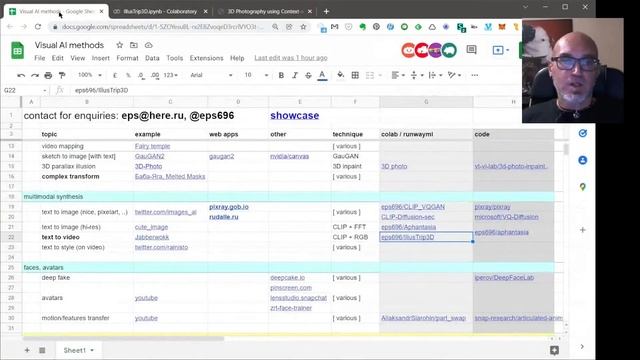Open a new browser tab
640x360 pixels.
[326, 11]
